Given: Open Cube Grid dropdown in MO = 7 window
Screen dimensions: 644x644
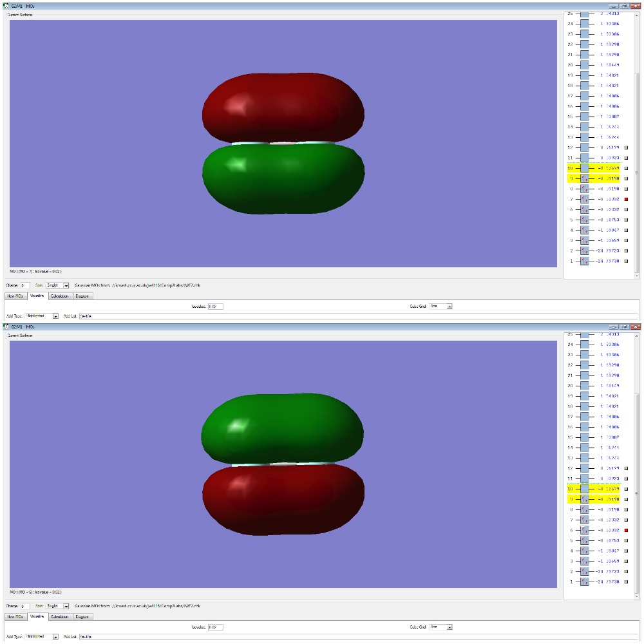Looking at the screenshot, I should 440,307.
